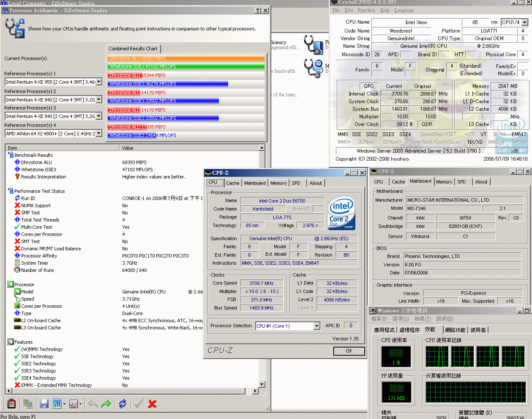Click the L2 On-board Cache chip icon
The image size is (532, 419).
click(17, 320)
